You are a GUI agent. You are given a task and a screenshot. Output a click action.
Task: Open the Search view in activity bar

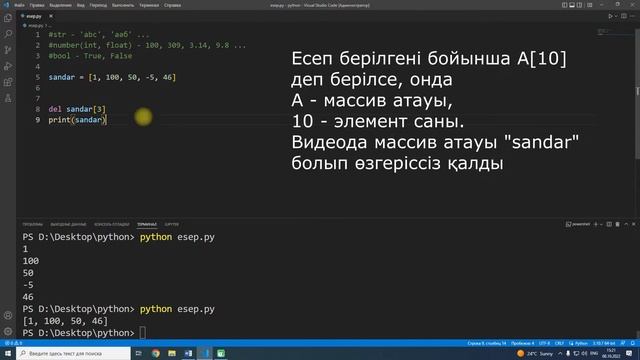click(x=8, y=34)
